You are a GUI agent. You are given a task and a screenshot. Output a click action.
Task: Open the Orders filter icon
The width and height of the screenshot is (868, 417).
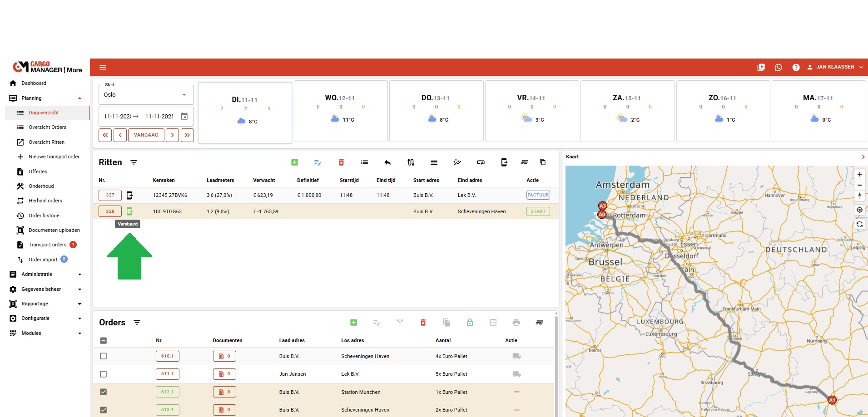137,323
